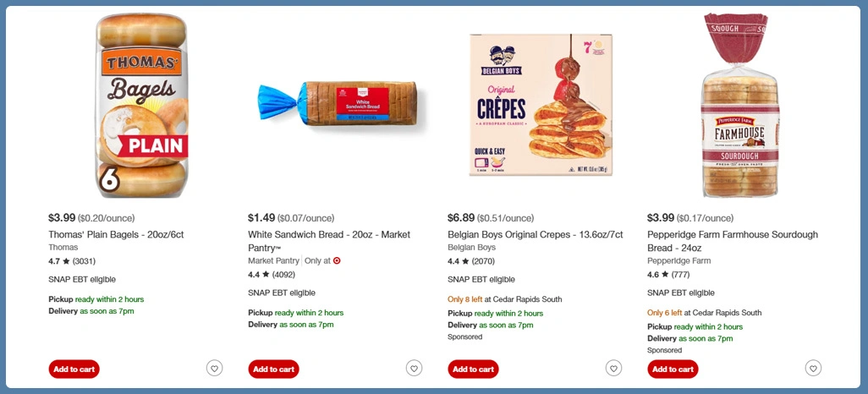This screenshot has width=868, height=394.
Task: Open the Thomas brand link
Action: (x=63, y=248)
